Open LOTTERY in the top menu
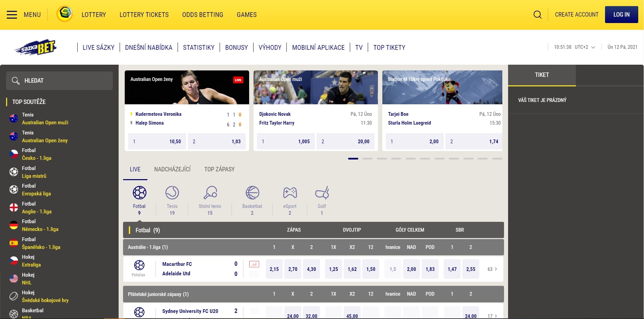This screenshot has width=644, height=319. coord(94,15)
